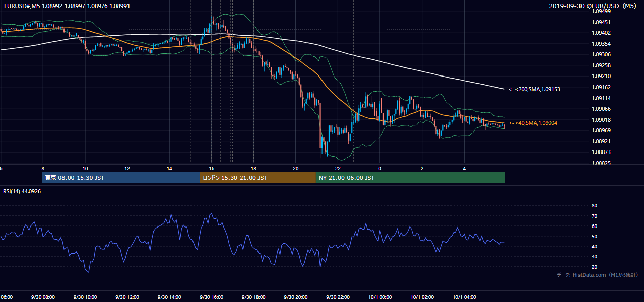Click hour 12 on the price chart time axis
The width and height of the screenshot is (644, 302).
pyautogui.click(x=127, y=168)
